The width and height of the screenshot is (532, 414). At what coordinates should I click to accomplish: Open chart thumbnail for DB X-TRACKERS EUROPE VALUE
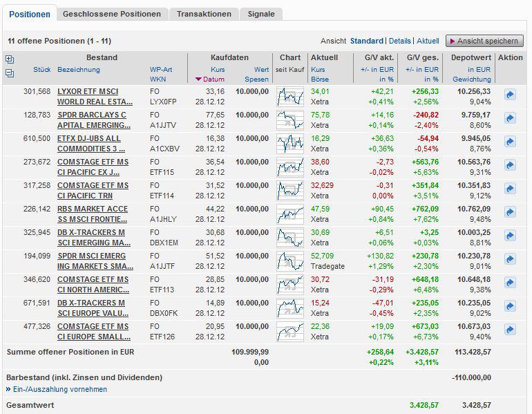(x=290, y=308)
